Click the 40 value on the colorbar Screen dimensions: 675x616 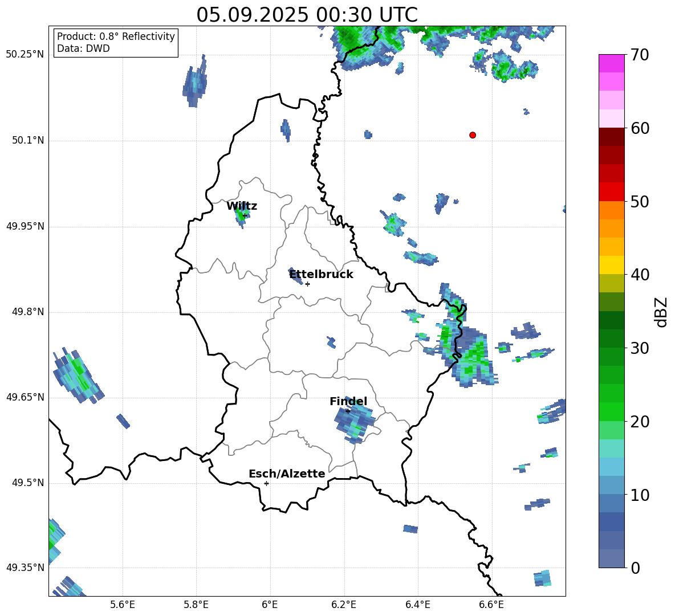tap(640, 275)
